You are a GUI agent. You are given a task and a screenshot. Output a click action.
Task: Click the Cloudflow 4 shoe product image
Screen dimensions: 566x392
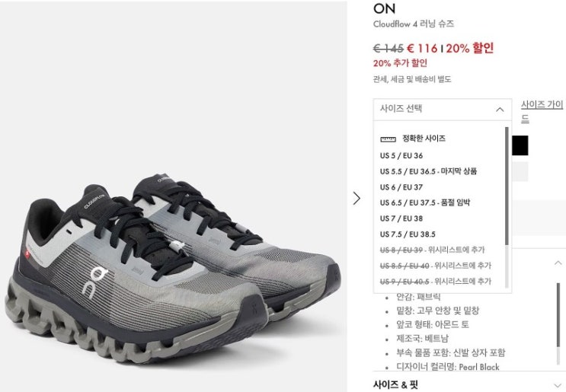pyautogui.click(x=173, y=269)
